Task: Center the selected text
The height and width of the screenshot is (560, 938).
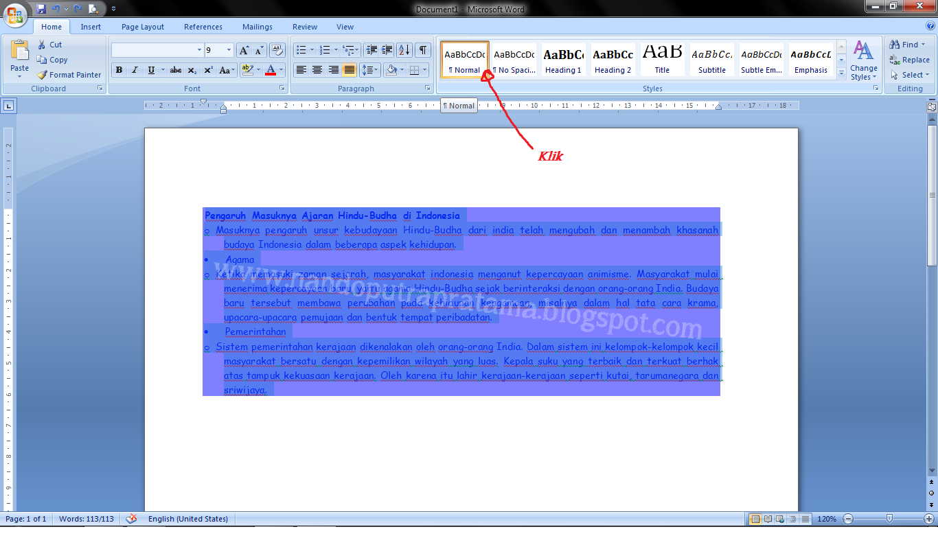Action: (317, 70)
